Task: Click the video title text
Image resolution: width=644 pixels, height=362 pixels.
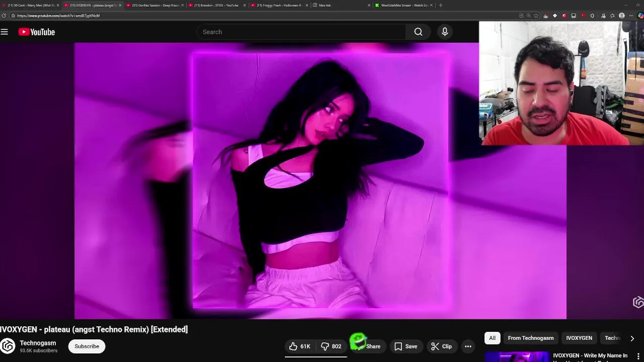Action: pyautogui.click(x=94, y=329)
